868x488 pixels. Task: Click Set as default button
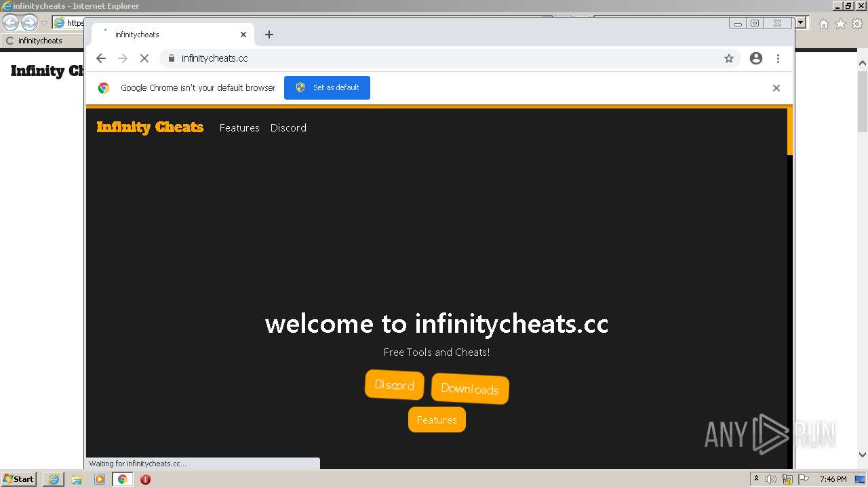pos(327,87)
